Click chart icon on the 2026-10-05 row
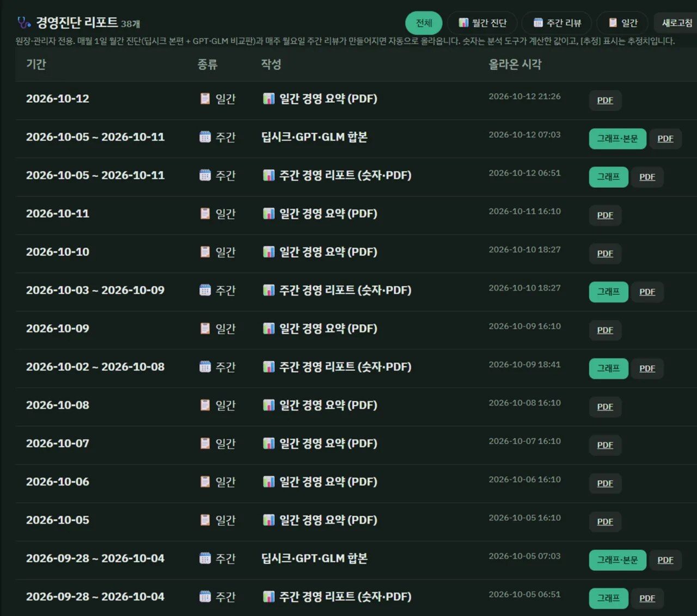 [268, 520]
